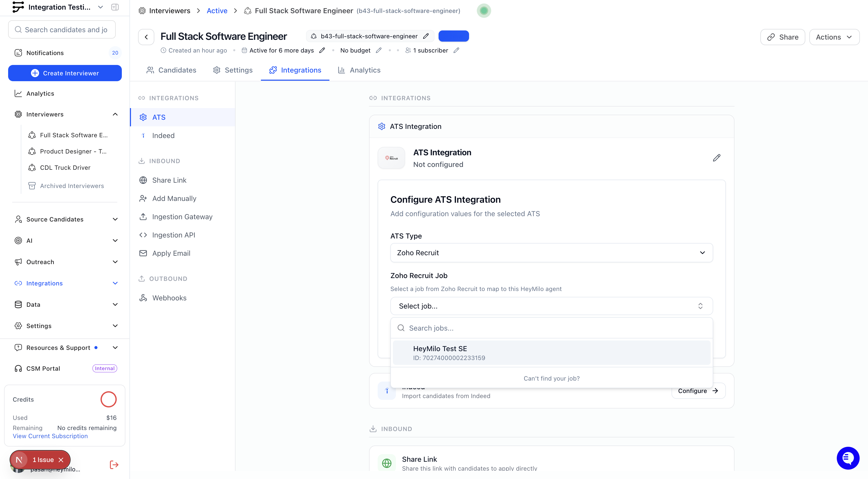
Task: Click the sidebar collapse panel icon
Action: [115, 7]
